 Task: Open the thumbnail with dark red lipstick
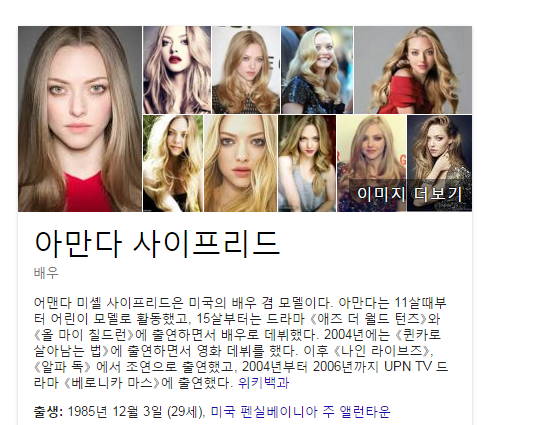177,70
